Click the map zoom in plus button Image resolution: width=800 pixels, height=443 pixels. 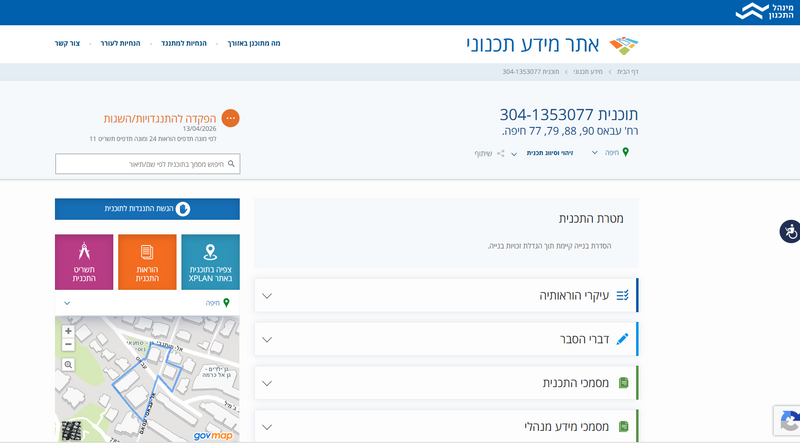coord(68,331)
